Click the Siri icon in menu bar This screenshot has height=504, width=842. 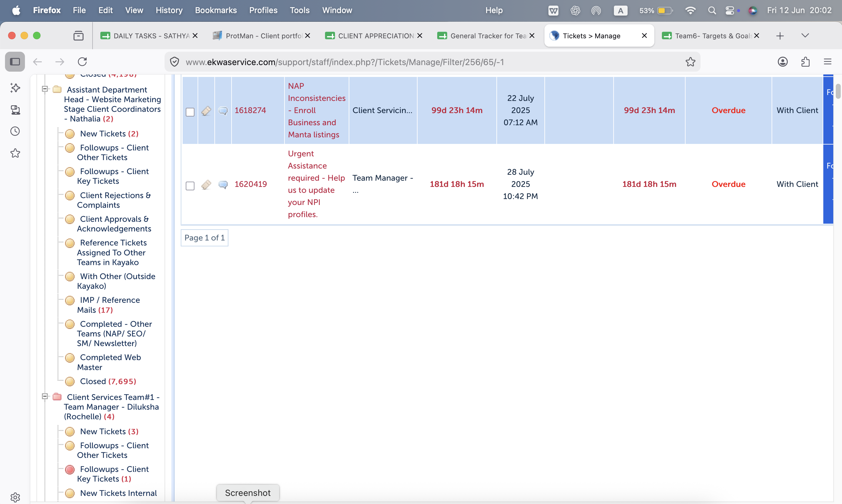[753, 11]
